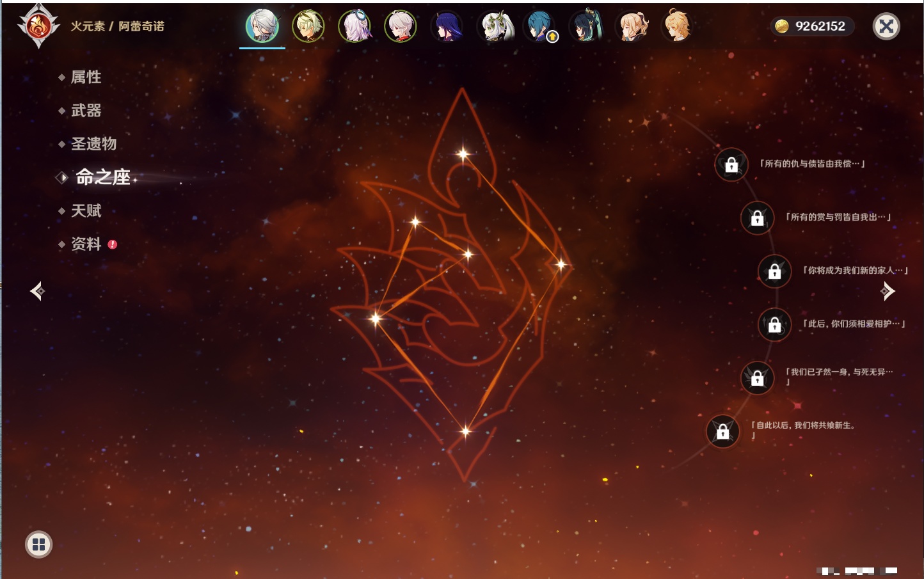Viewport: 924px width, 579px height.
Task: Select the short white-haired avatar with red collar
Action: tap(401, 26)
